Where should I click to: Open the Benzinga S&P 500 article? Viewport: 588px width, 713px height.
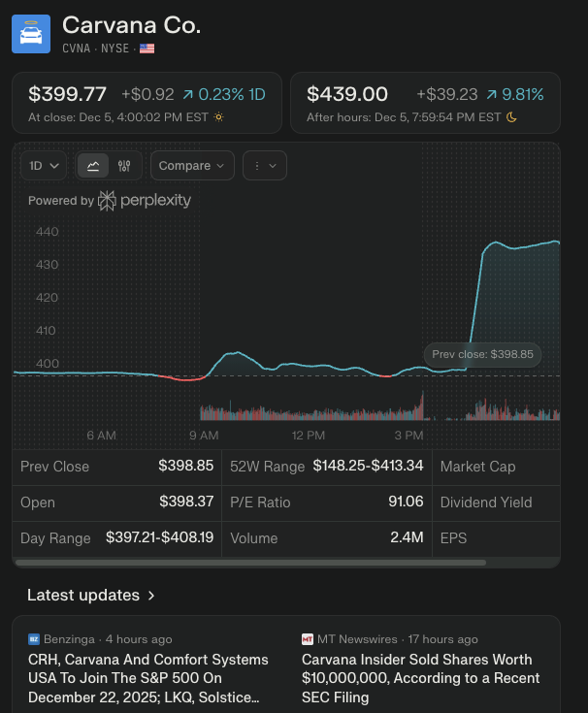pos(148,678)
